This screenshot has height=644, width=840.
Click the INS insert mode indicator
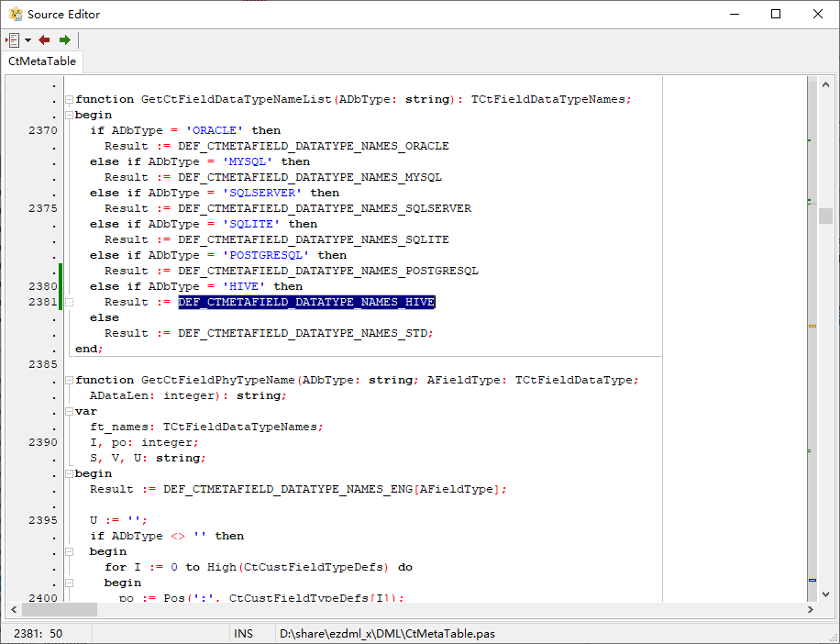243,634
